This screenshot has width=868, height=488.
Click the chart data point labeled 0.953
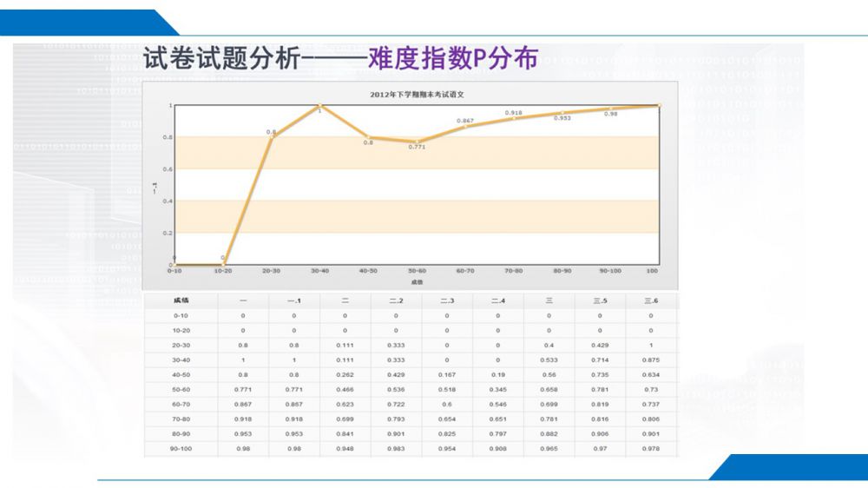562,113
